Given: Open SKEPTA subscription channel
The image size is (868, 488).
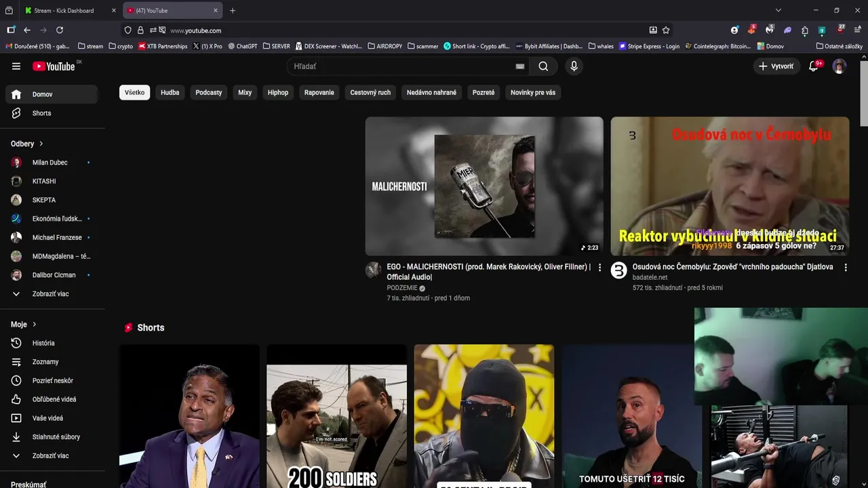Looking at the screenshot, I should coord(52,200).
